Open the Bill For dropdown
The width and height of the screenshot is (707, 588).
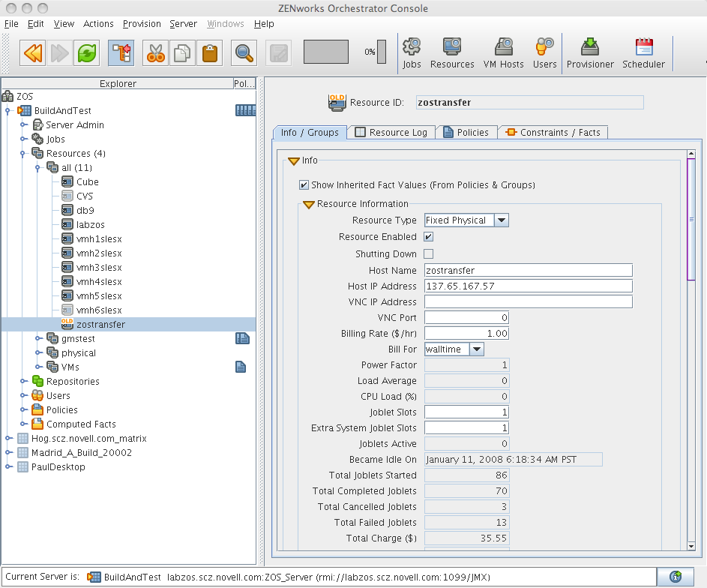coord(477,349)
